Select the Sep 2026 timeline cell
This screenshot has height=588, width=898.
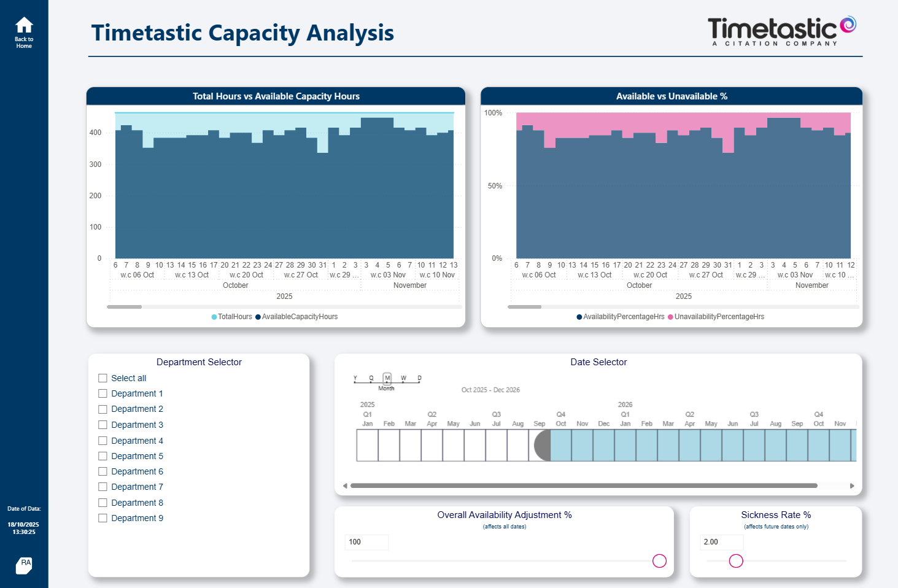click(797, 446)
